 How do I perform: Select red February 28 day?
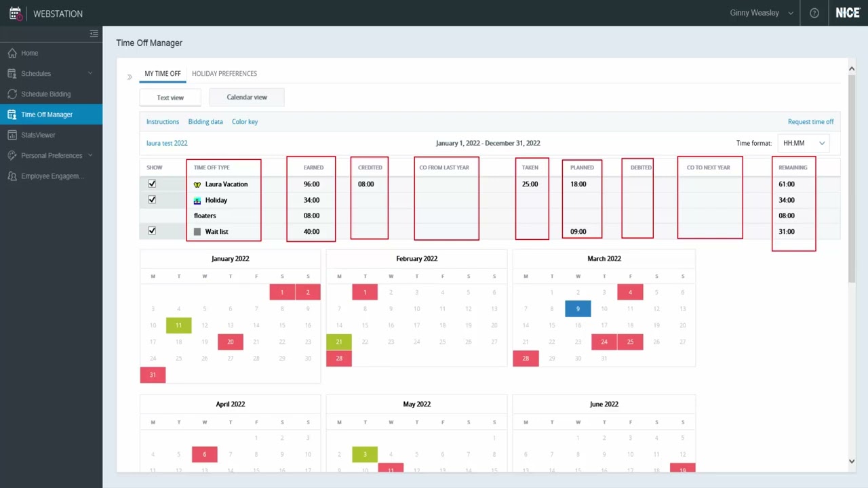pos(339,358)
